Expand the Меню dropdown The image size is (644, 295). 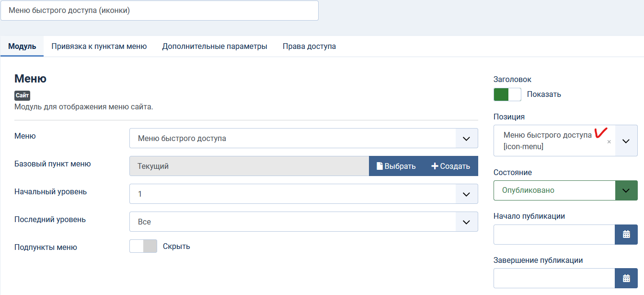pos(303,138)
